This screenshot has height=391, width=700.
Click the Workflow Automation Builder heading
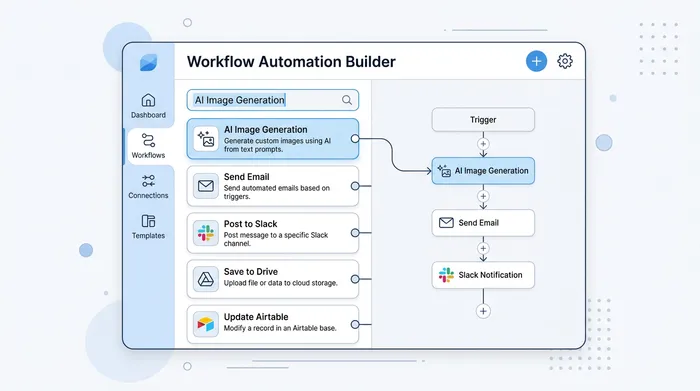point(291,62)
